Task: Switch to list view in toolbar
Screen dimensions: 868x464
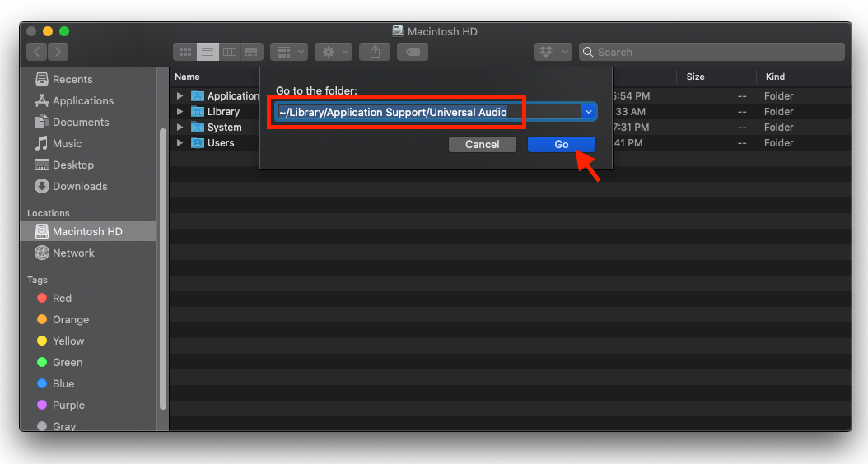Action: (x=208, y=52)
